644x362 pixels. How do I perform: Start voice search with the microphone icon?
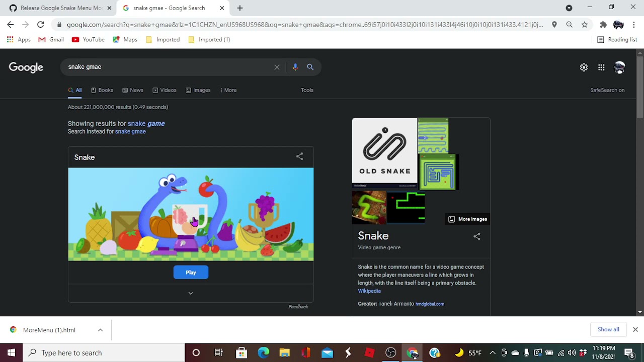coord(295,67)
